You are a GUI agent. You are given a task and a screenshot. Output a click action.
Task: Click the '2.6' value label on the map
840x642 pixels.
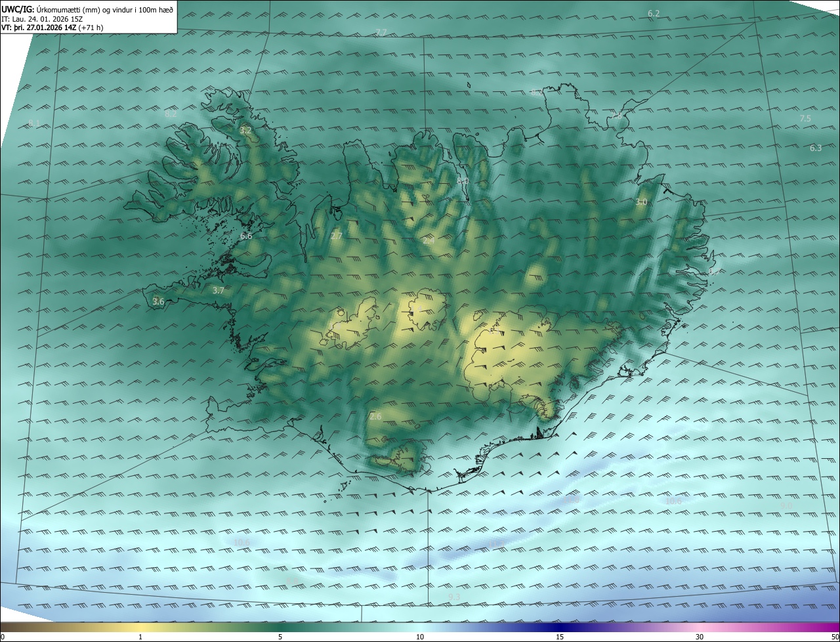(x=375, y=416)
